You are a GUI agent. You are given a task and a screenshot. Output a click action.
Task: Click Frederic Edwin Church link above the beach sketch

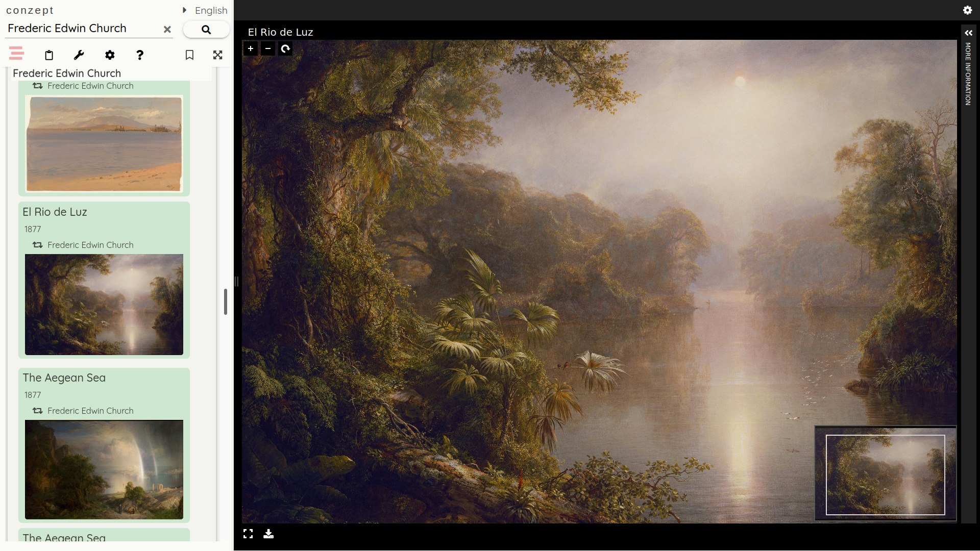pos(90,86)
